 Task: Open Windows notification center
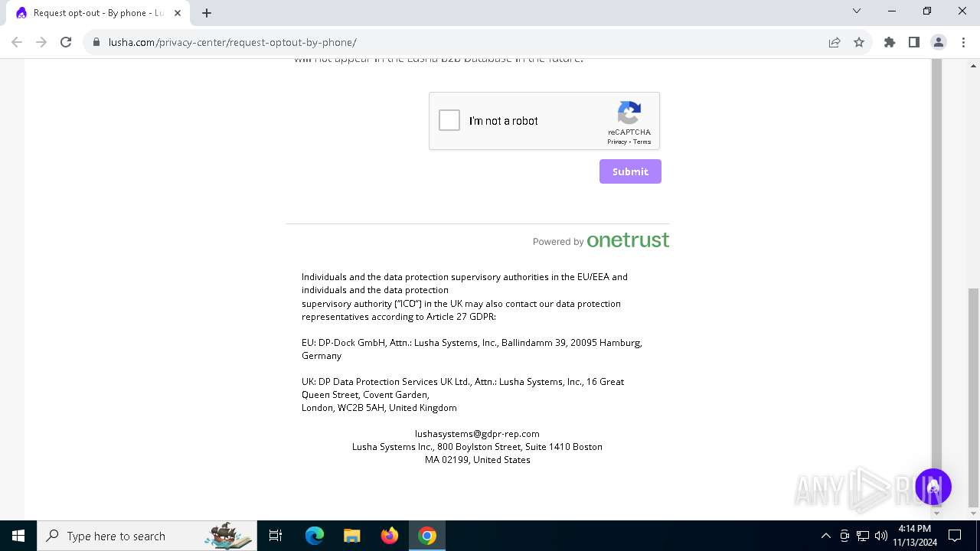(x=955, y=536)
